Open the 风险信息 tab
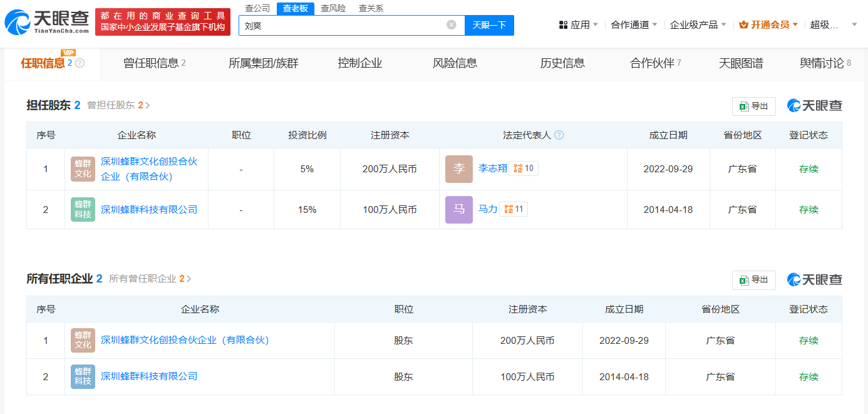Image resolution: width=868 pixels, height=414 pixels. coord(455,63)
